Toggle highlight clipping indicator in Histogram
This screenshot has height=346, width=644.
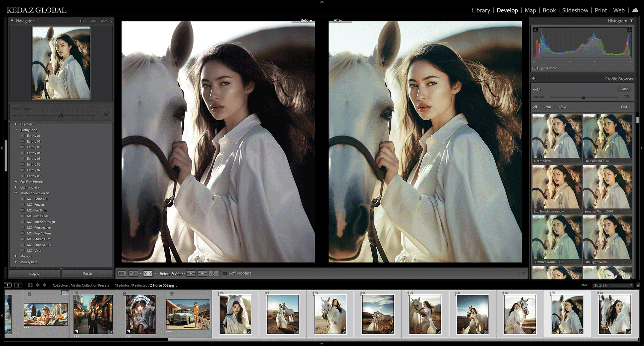click(x=629, y=30)
